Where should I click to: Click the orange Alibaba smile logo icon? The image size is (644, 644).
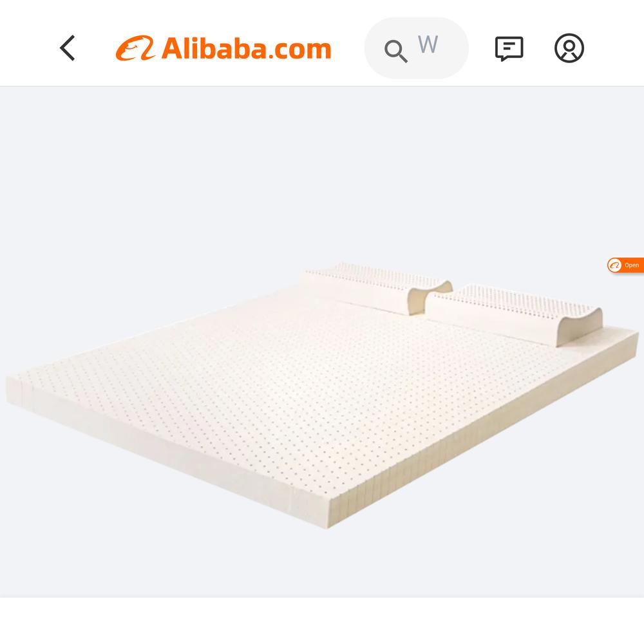[135, 48]
